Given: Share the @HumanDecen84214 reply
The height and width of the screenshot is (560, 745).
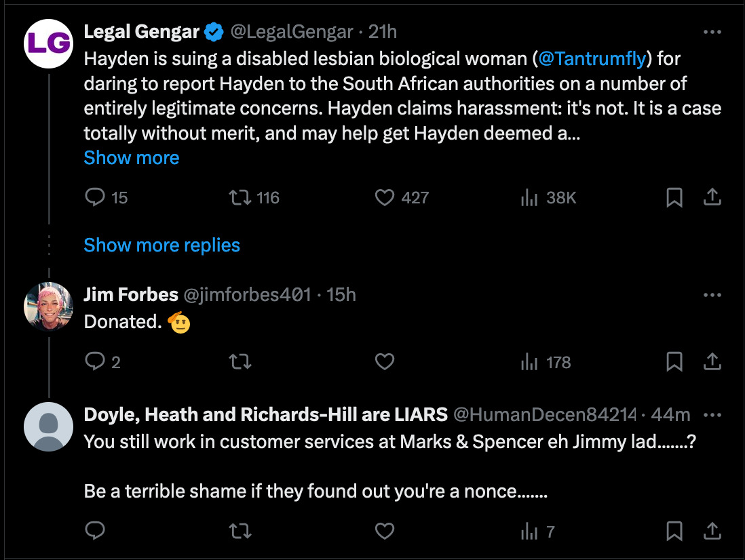Looking at the screenshot, I should pyautogui.click(x=711, y=531).
